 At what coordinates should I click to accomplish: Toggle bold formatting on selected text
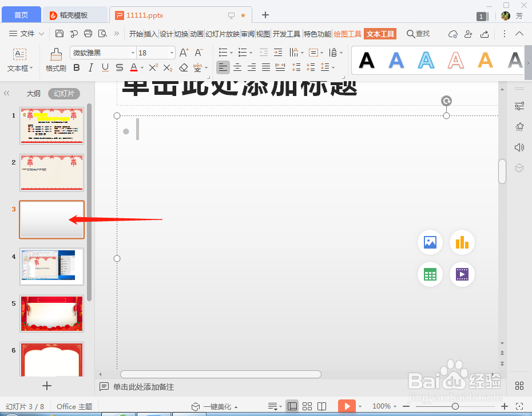click(76, 67)
